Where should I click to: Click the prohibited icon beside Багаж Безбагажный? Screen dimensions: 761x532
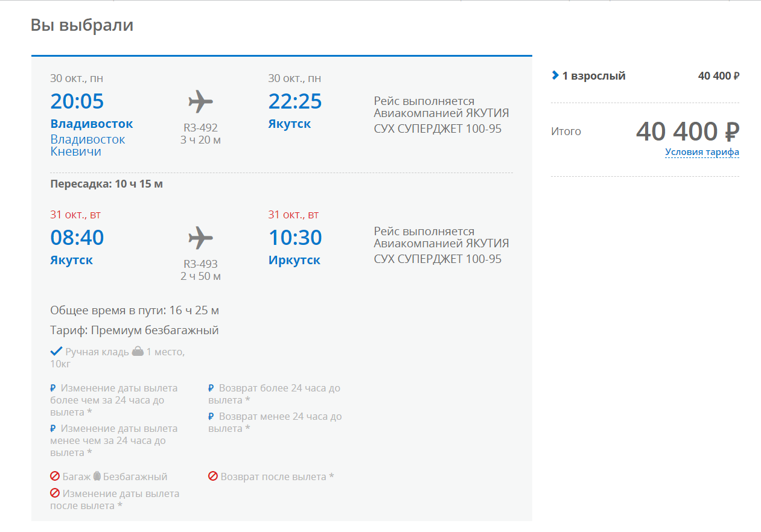55,477
